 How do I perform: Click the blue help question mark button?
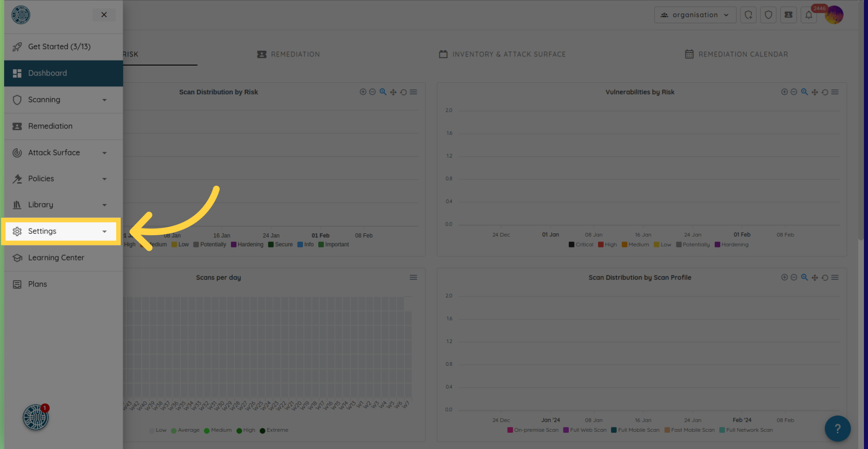pyautogui.click(x=837, y=428)
